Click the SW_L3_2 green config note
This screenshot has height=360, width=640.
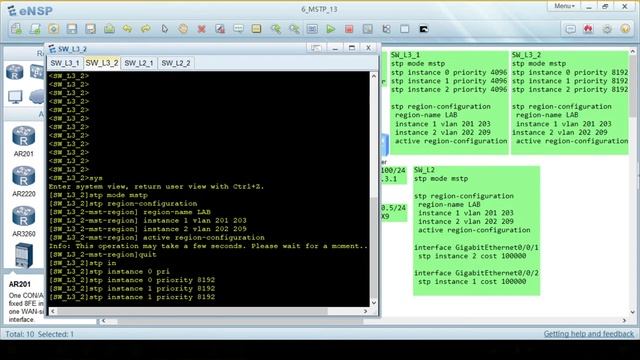[x=570, y=102]
